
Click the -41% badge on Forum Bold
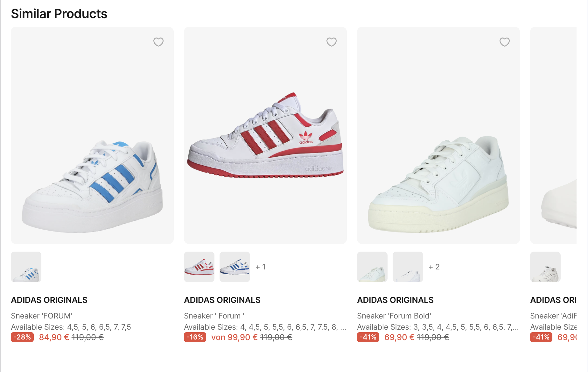tap(368, 337)
